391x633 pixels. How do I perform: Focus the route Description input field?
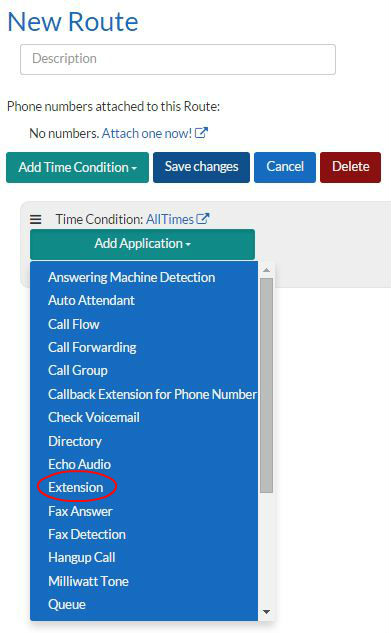click(x=178, y=59)
